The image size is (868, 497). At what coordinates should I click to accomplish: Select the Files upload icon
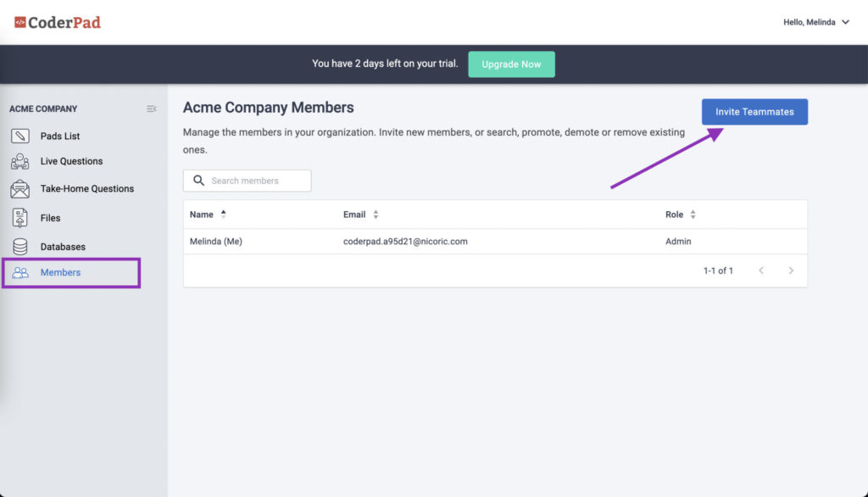point(20,218)
